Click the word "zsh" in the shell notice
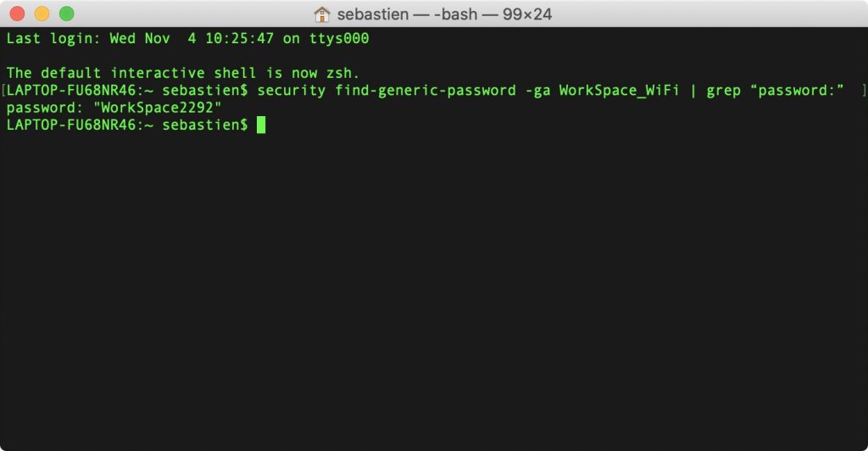 coord(338,73)
